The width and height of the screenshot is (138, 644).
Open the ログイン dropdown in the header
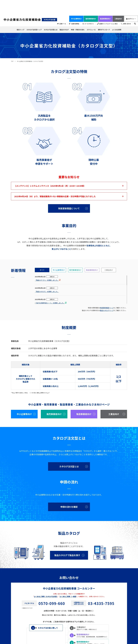[131, 19]
